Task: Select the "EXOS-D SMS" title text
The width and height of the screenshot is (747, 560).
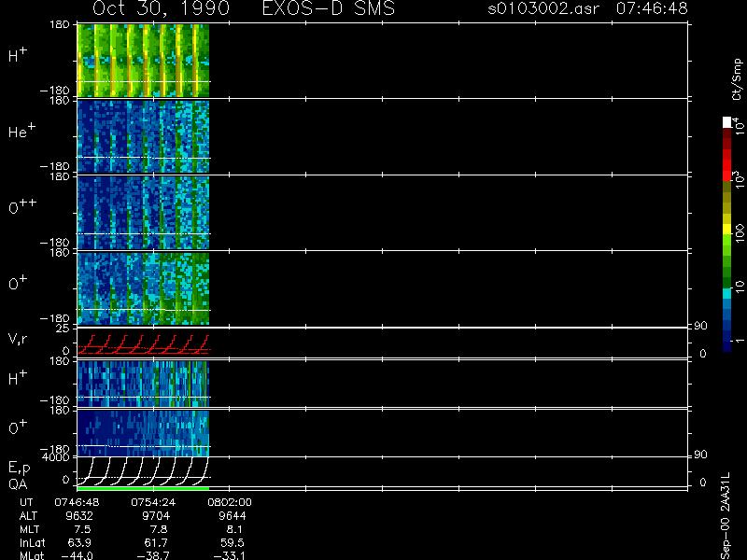Action: (x=329, y=8)
